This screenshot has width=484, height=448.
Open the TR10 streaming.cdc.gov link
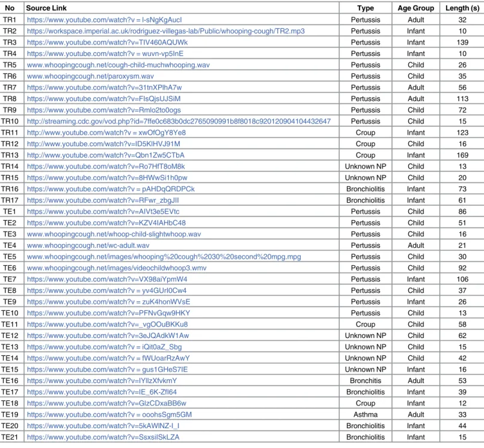179,121
